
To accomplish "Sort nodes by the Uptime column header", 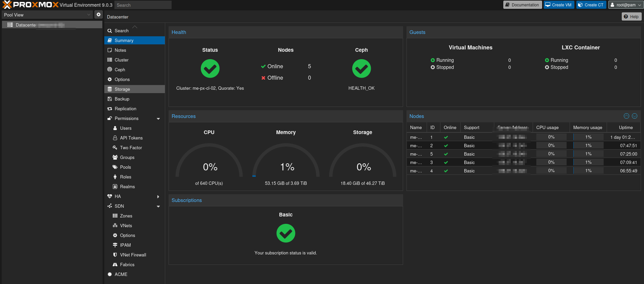I will coord(623,127).
